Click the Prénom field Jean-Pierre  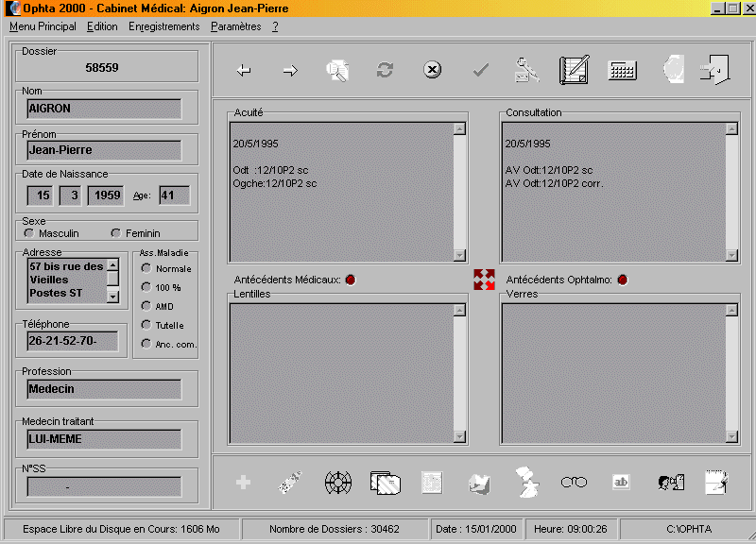point(104,150)
